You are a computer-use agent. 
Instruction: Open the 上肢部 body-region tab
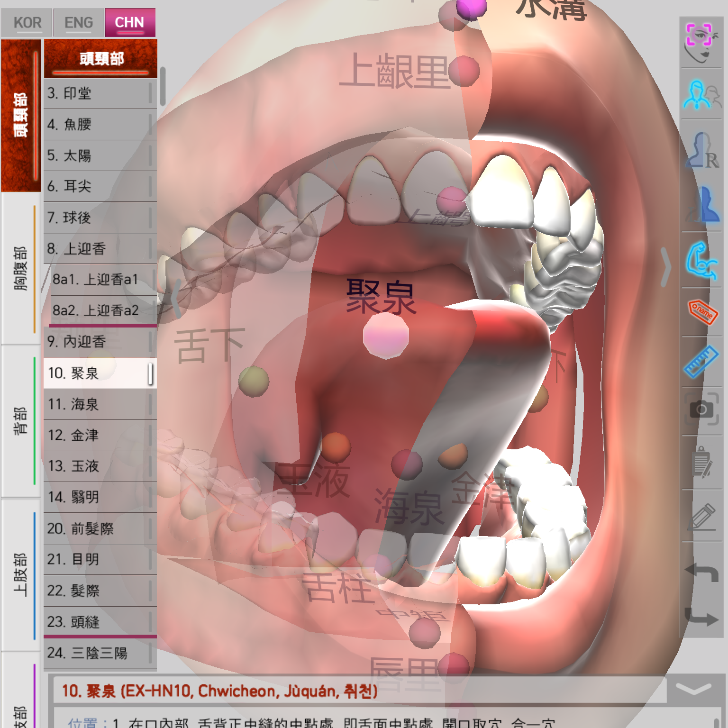[21, 574]
